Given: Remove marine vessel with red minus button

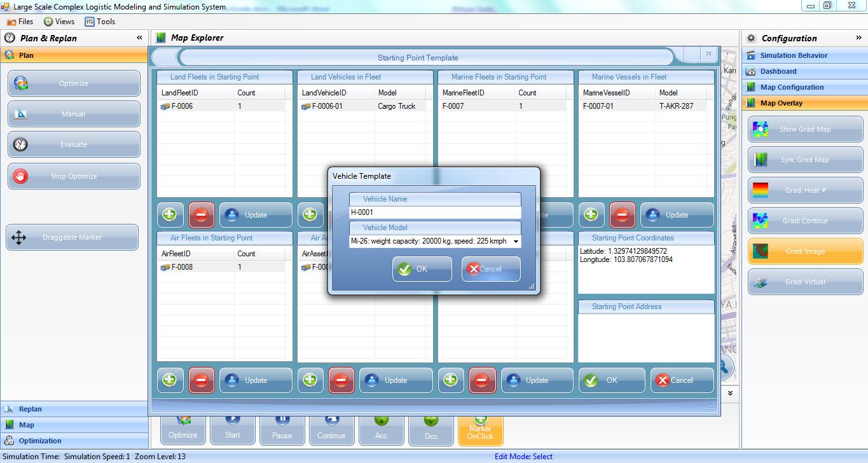Looking at the screenshot, I should click(x=622, y=215).
